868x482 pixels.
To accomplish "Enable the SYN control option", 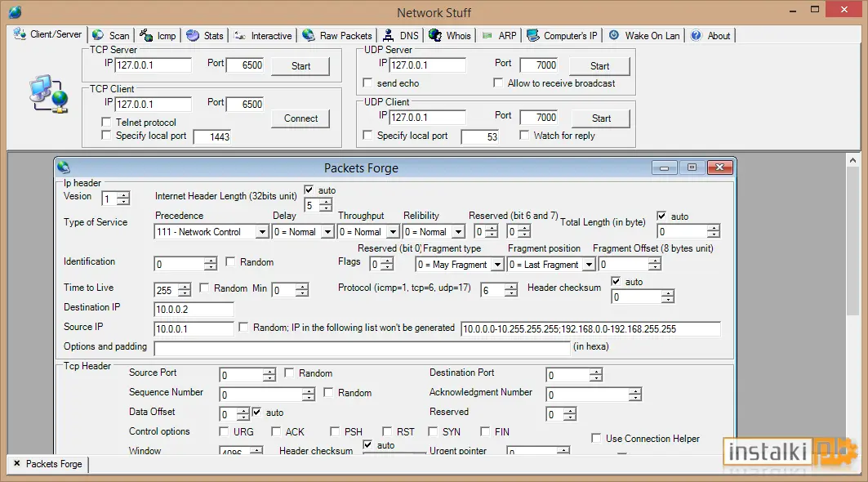I will 433,431.
